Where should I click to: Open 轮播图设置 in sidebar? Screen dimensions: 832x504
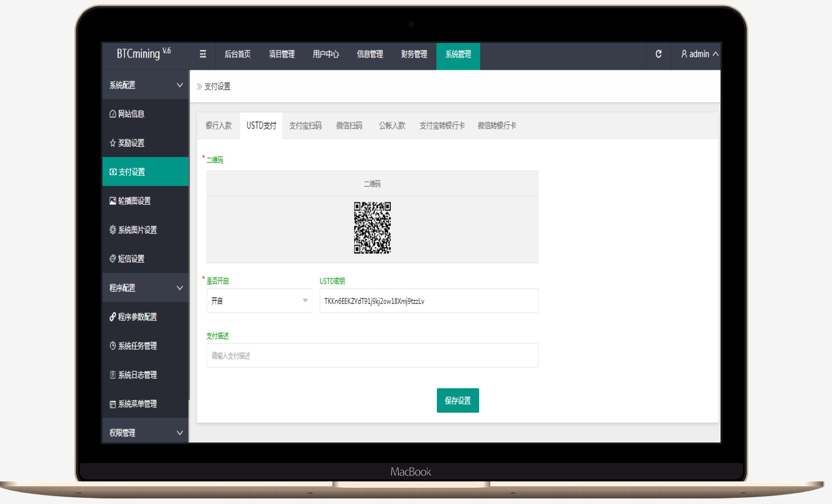pyautogui.click(x=145, y=201)
